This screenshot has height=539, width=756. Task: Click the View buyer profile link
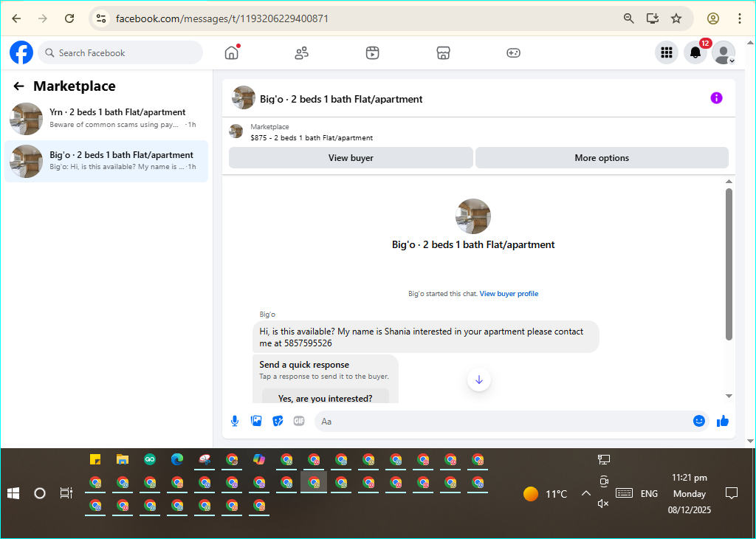[x=509, y=294]
